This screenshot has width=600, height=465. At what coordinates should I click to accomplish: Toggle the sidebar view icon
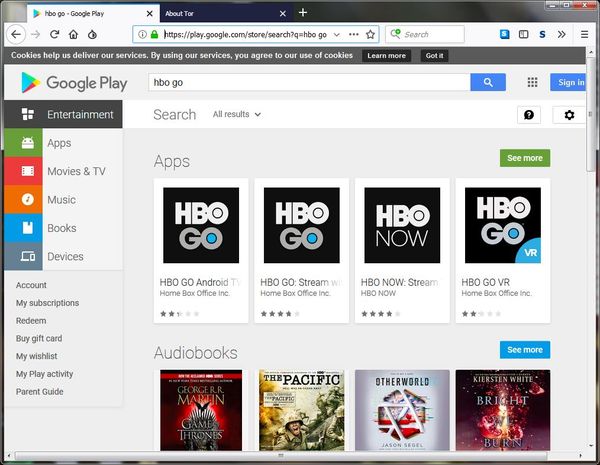point(523,34)
